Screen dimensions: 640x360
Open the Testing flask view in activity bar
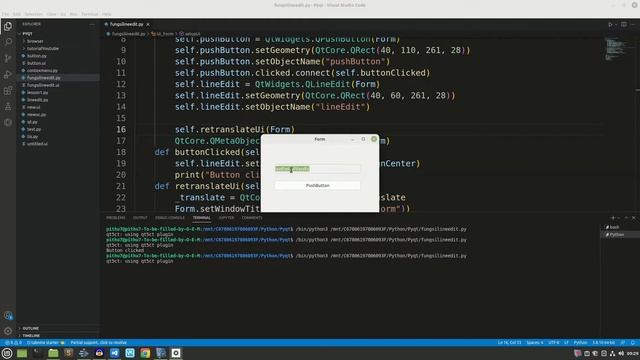[x=8, y=107]
